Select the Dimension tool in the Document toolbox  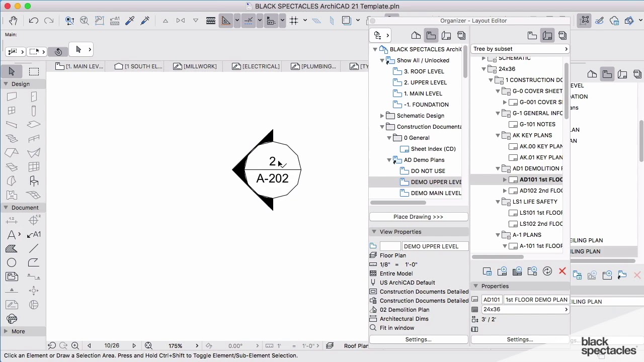(x=12, y=220)
